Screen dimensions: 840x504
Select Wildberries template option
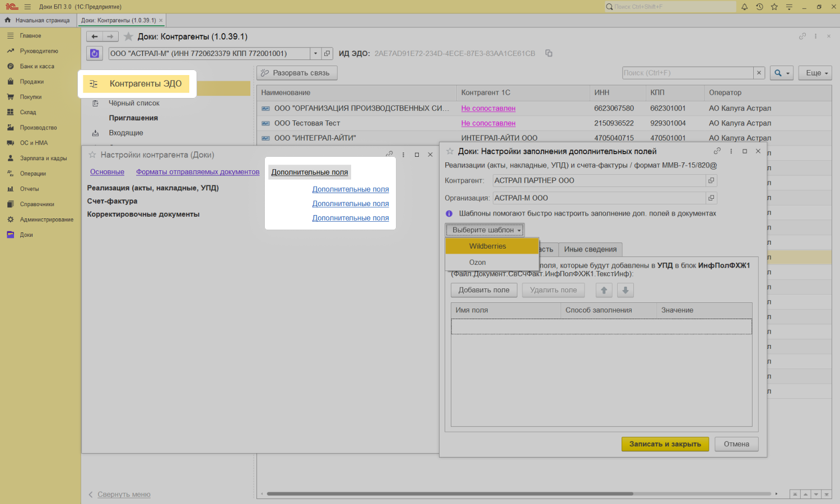point(487,246)
